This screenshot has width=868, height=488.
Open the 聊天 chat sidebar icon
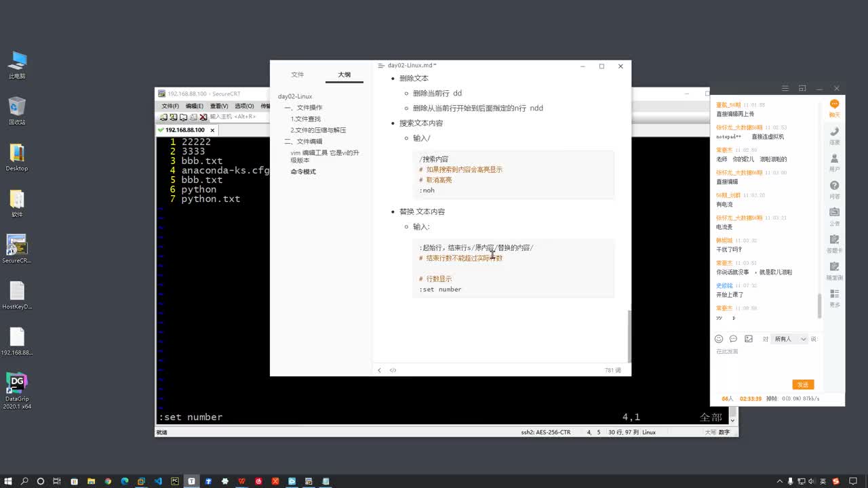tap(834, 108)
